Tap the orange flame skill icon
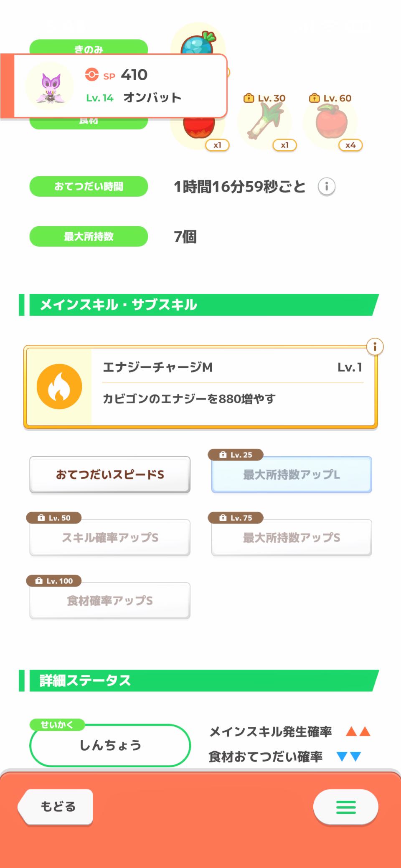 [59, 386]
